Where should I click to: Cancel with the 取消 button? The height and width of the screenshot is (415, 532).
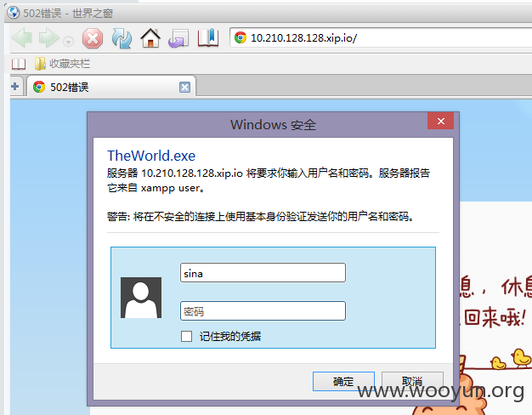[412, 381]
